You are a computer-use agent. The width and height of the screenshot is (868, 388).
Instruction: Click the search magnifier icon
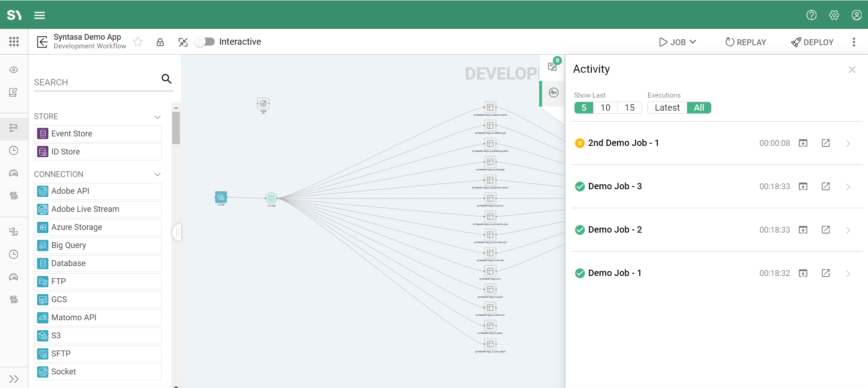166,79
